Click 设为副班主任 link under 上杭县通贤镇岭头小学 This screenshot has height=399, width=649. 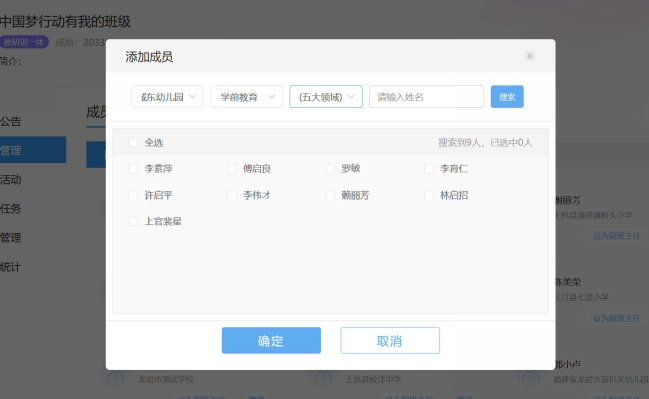click(616, 236)
